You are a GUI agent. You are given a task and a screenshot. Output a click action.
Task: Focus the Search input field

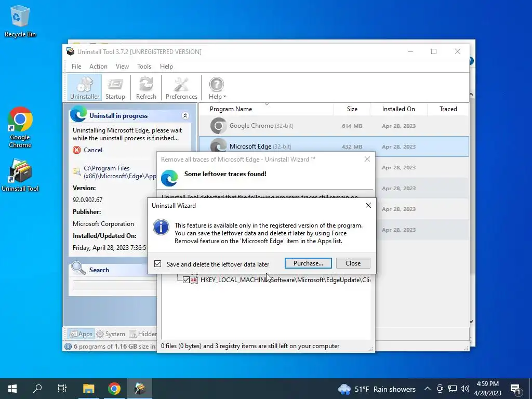point(114,286)
